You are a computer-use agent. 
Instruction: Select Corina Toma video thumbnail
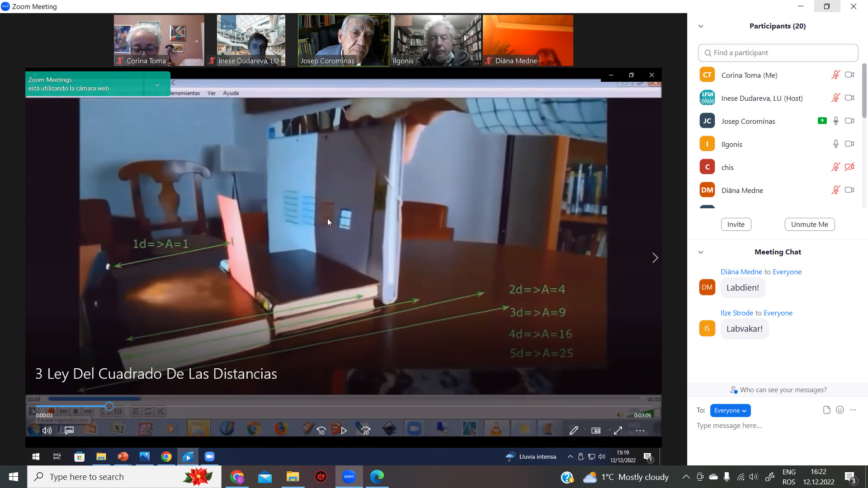click(159, 41)
